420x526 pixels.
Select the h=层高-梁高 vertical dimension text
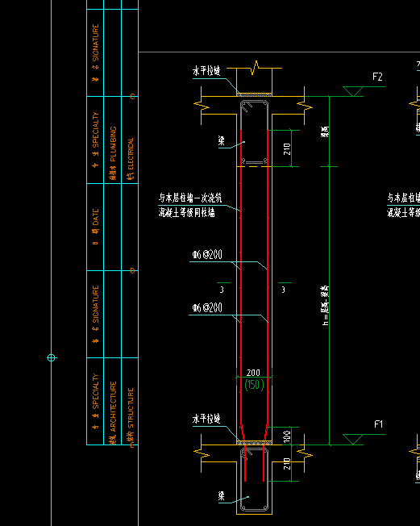[325, 306]
